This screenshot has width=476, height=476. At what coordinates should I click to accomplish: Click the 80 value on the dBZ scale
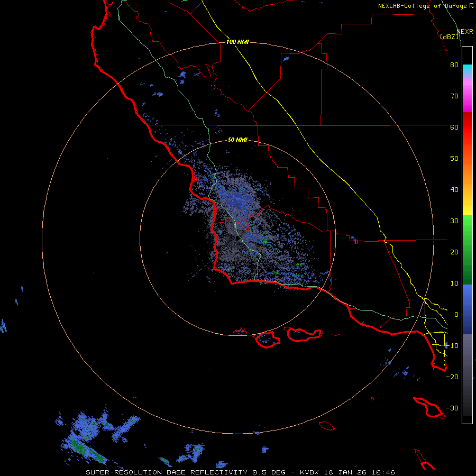click(x=454, y=65)
